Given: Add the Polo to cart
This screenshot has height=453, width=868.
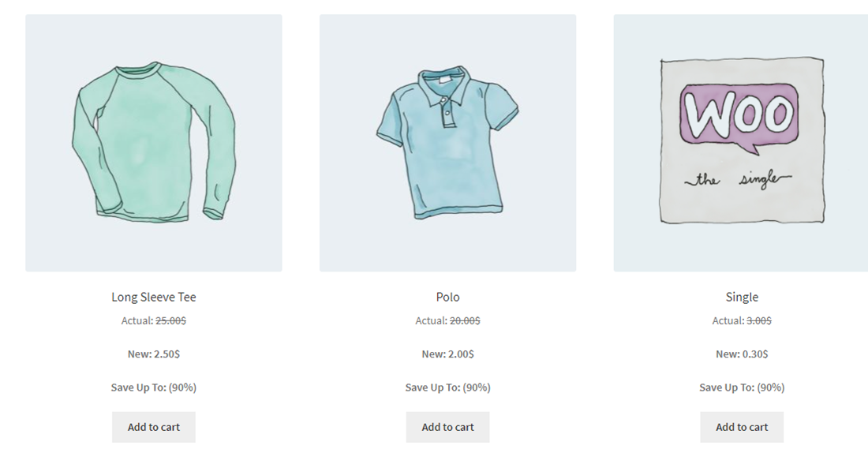Looking at the screenshot, I should pos(447,427).
